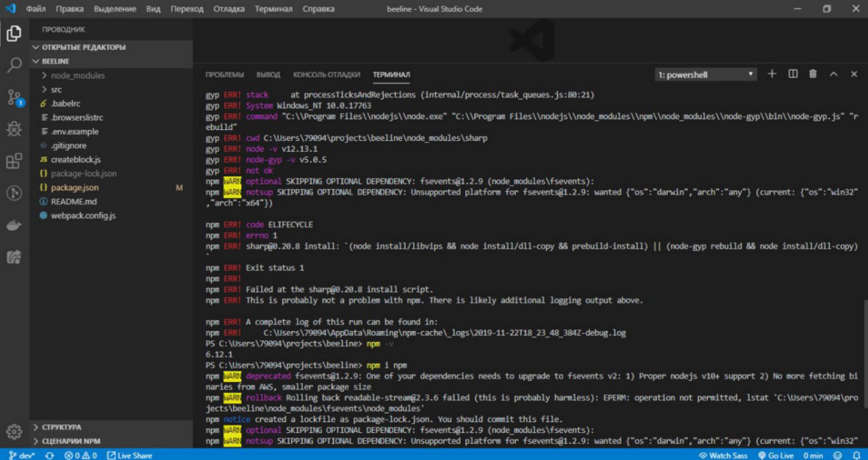Open the GitLens icon in activity bar

[14, 193]
